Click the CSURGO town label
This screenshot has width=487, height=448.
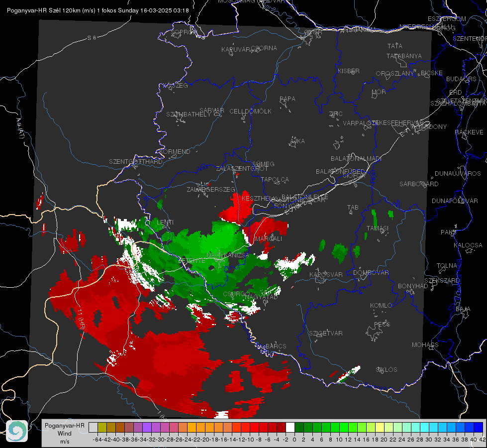pos(236,294)
